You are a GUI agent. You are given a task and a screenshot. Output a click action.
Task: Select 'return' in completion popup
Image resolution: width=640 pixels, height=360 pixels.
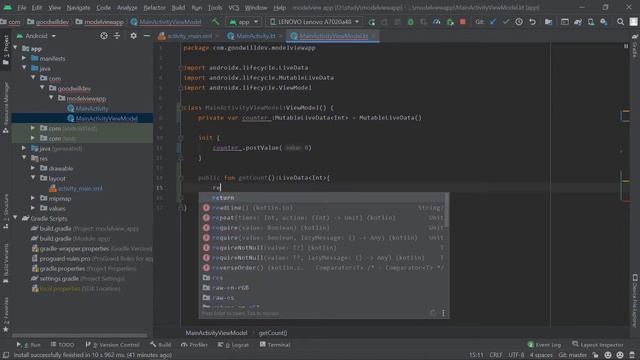pos(323,198)
